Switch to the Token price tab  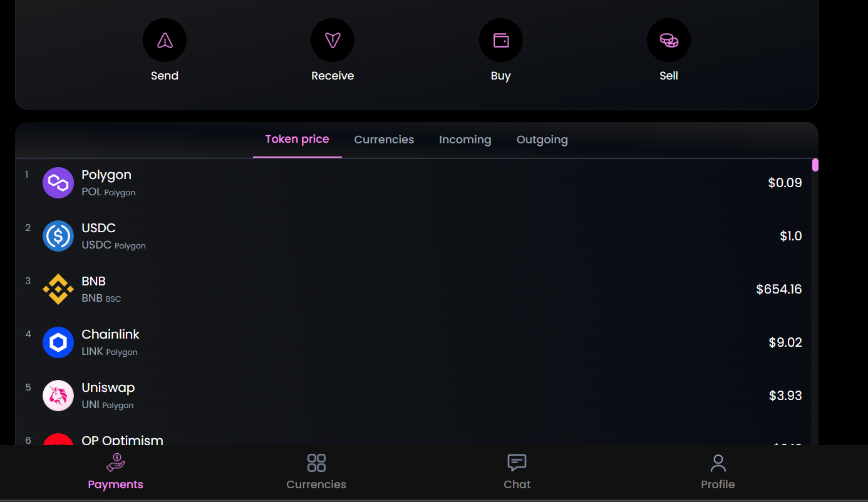(297, 139)
